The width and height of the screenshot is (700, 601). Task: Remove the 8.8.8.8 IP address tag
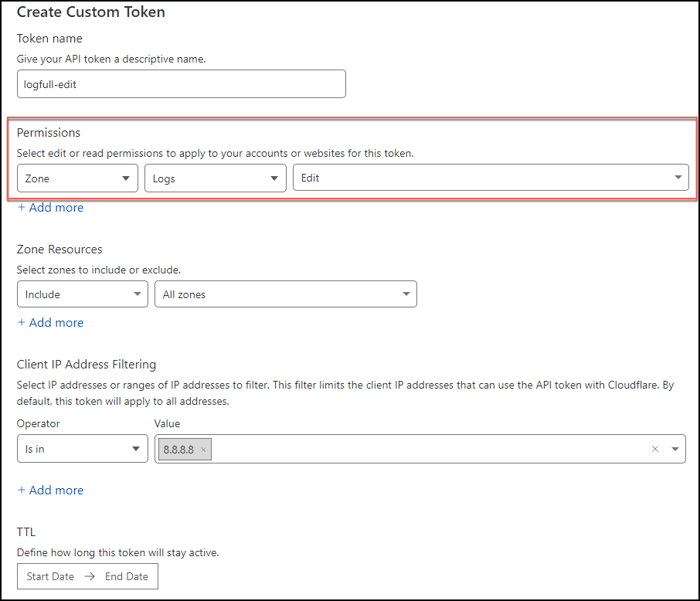(x=203, y=450)
